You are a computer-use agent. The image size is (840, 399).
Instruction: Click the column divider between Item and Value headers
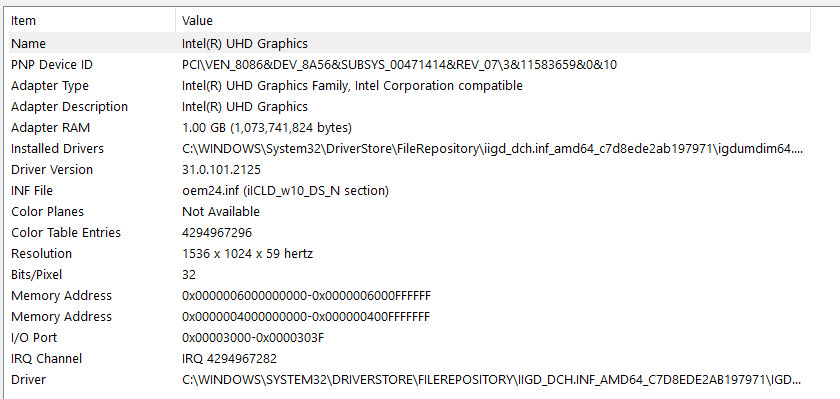(x=175, y=21)
